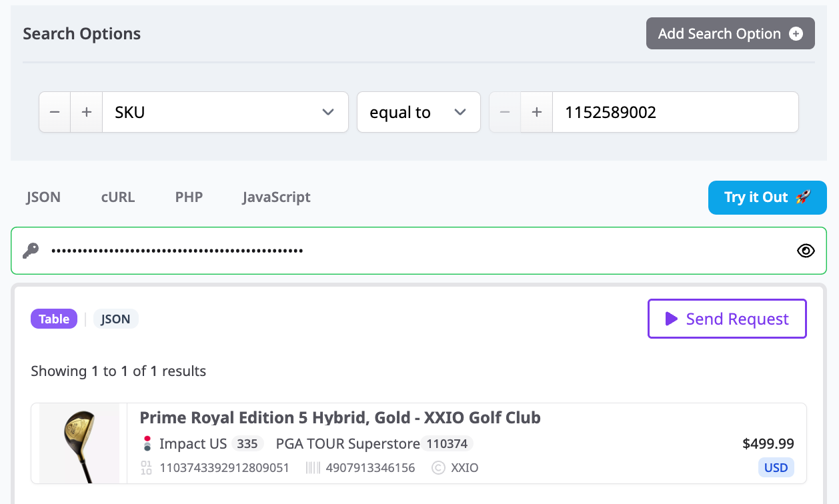839x504 pixels.
Task: Click the $499.99 price
Action: point(768,444)
